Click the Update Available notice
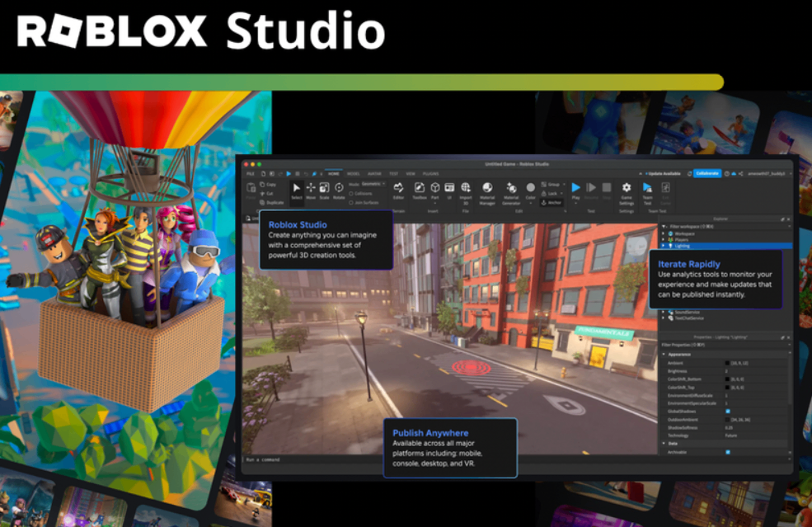 663,173
